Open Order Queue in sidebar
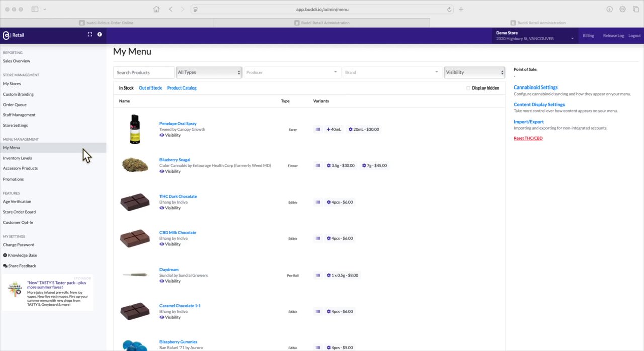This screenshot has height=351, width=644. point(15,105)
